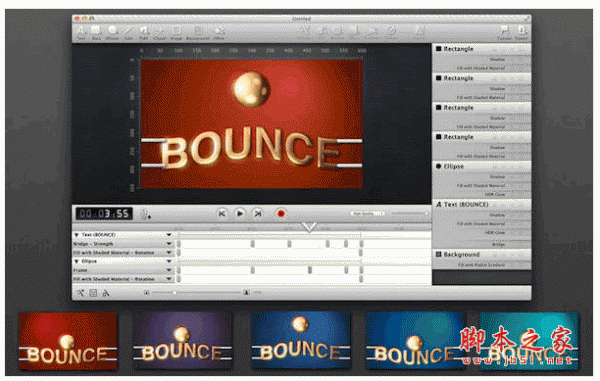Select the Ellipse tool in the toolbar

(x=112, y=32)
